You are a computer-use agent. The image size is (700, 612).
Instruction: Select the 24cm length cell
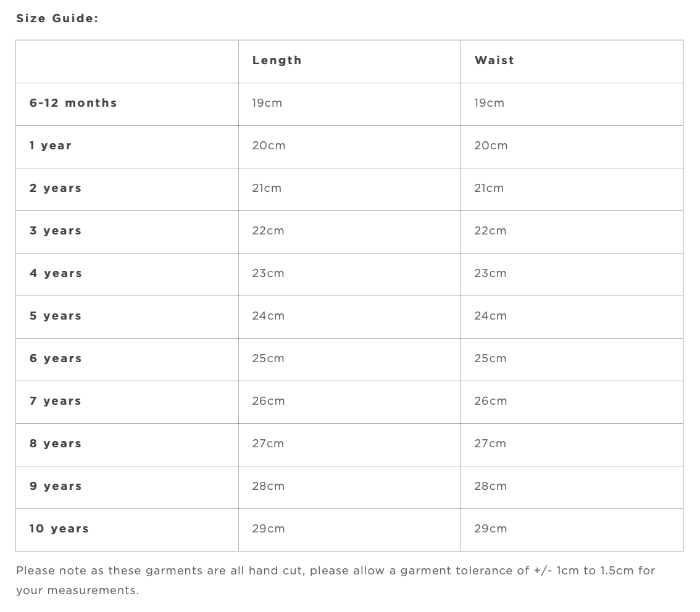(268, 316)
